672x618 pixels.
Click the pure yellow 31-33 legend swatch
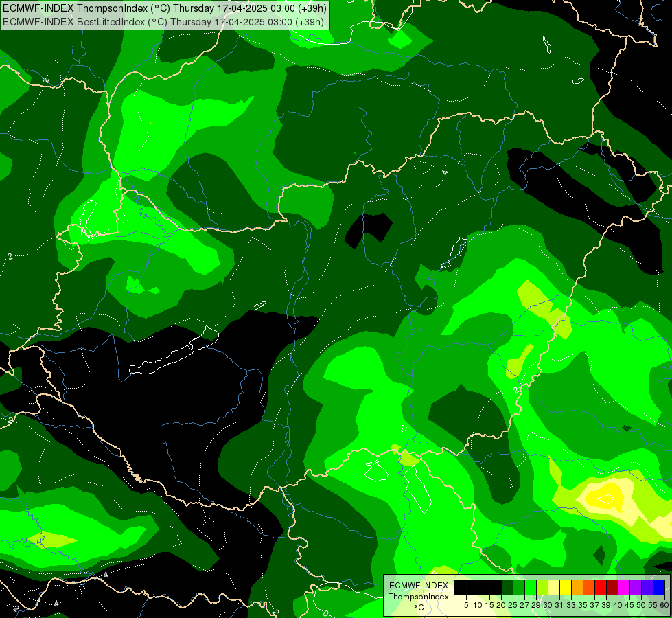pos(566,587)
